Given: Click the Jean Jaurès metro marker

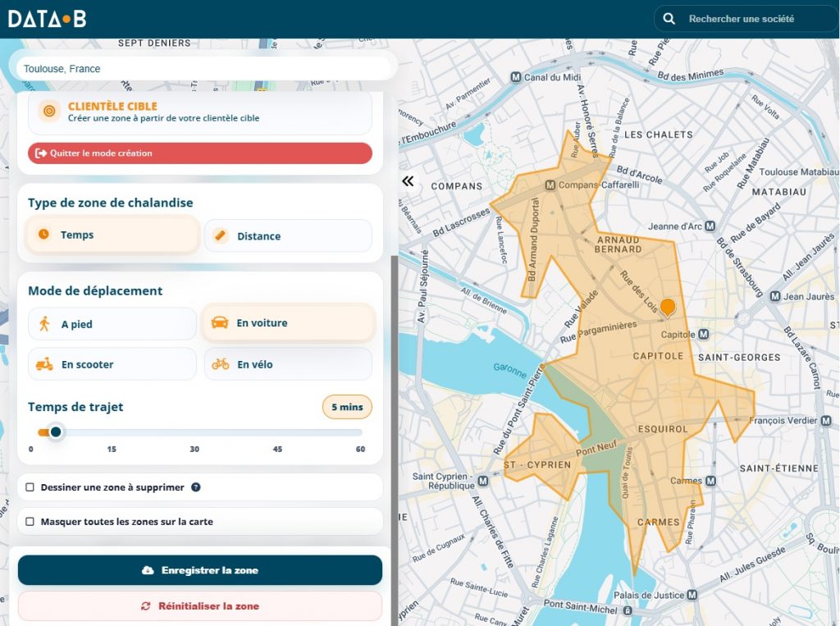Looking at the screenshot, I should tap(774, 296).
